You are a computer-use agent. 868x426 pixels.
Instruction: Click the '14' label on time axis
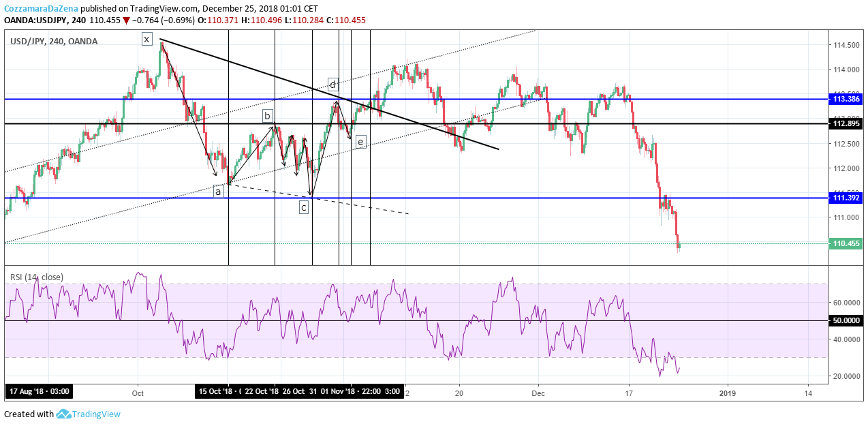click(808, 393)
